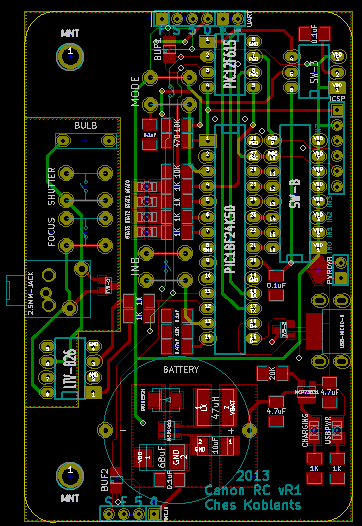Click the UART header label
362x526 pixels.
coord(249,19)
